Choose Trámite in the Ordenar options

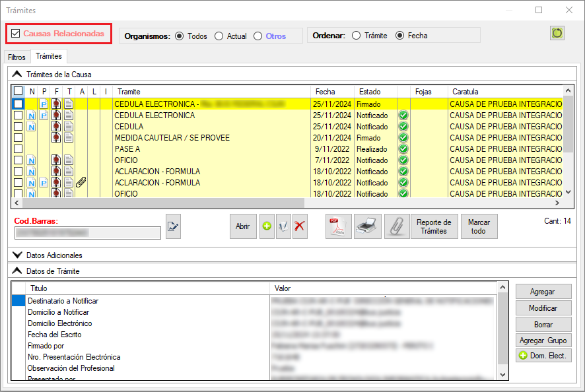pyautogui.click(x=357, y=36)
